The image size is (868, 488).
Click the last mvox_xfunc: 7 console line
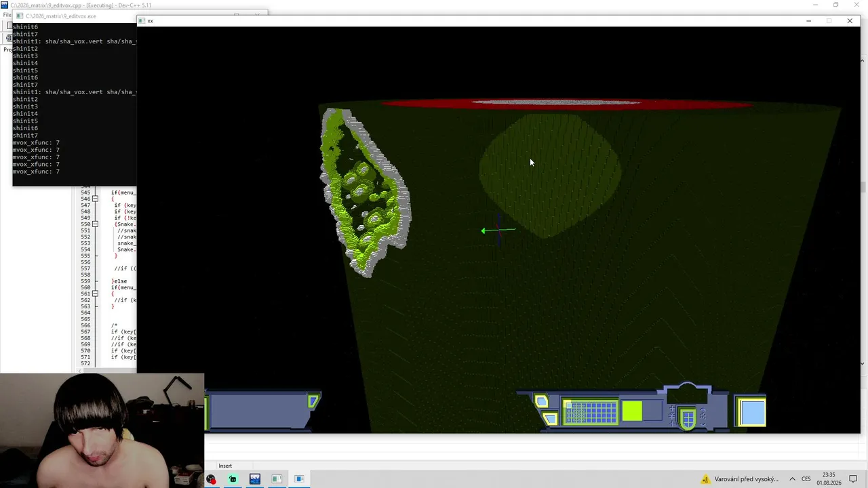click(x=36, y=171)
